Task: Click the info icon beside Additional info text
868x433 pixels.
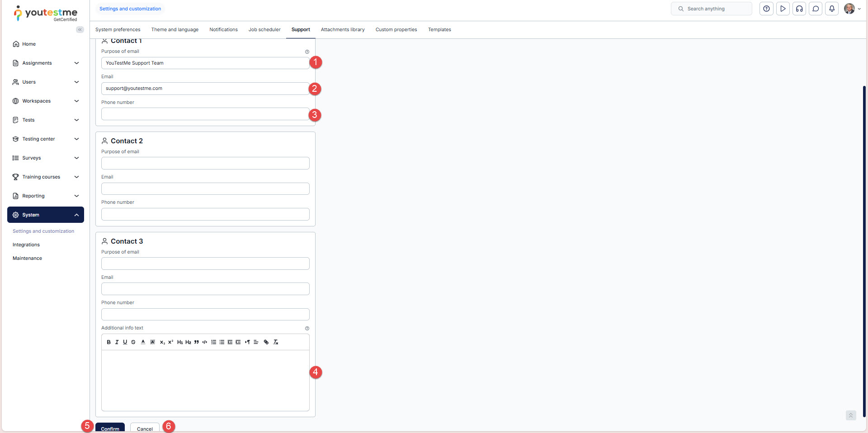Action: 307,328
